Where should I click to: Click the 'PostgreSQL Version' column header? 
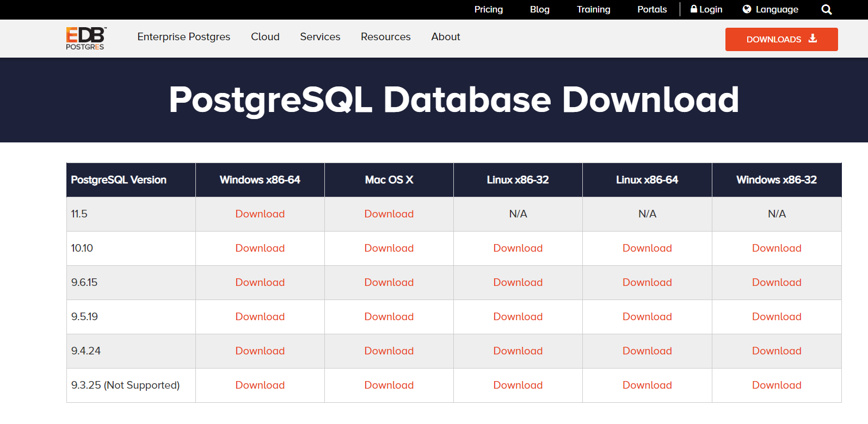(131, 180)
